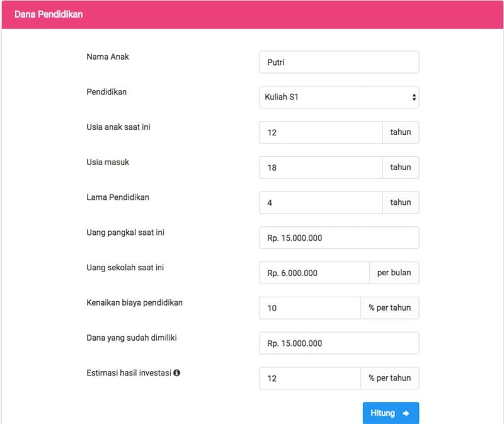The image size is (504, 424).
Task: Click the 'per bulan' unit addon
Action: point(394,273)
